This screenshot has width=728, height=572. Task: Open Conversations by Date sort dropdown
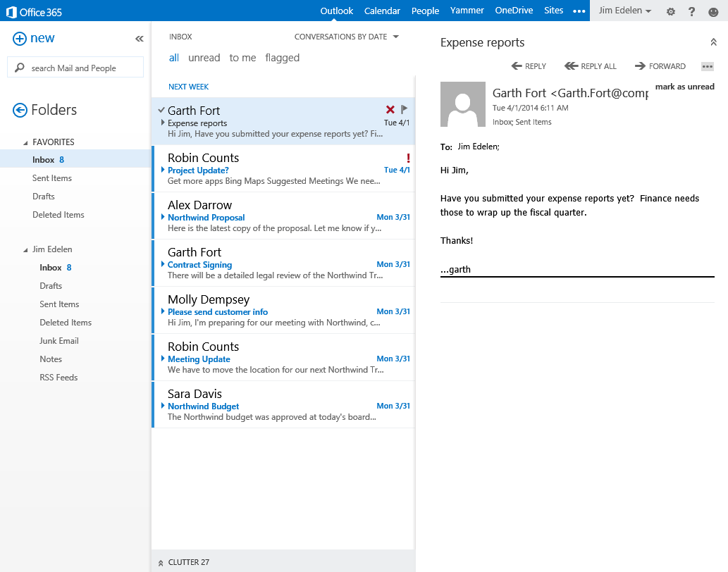click(x=346, y=37)
